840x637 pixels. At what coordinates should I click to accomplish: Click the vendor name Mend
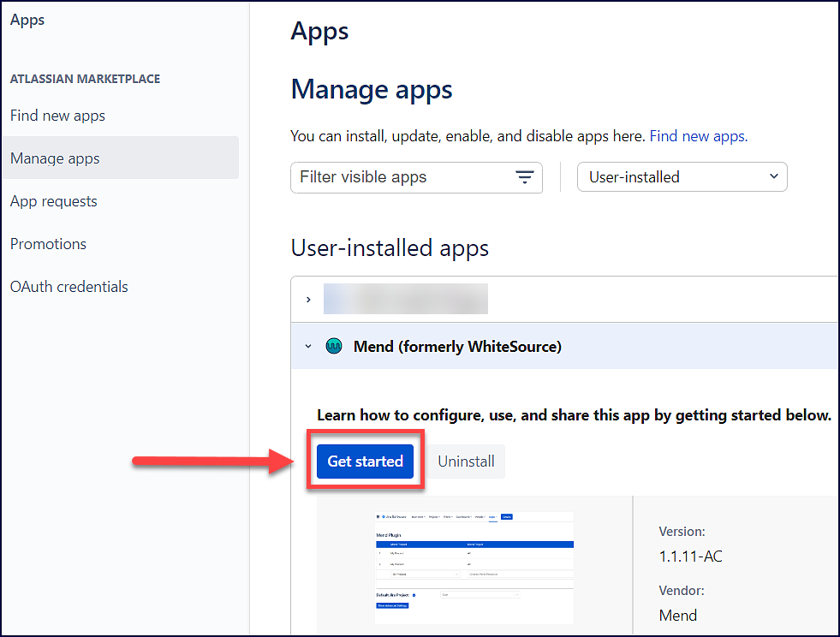pos(677,615)
